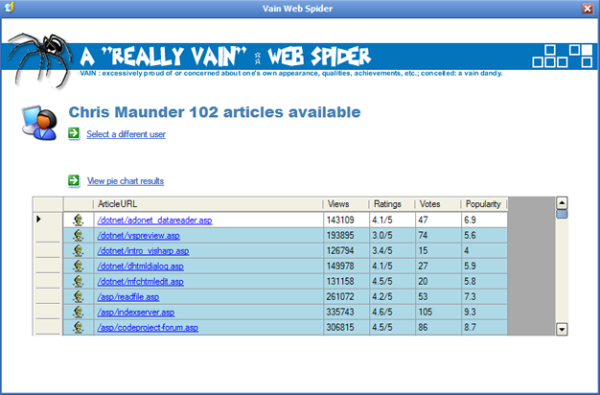Sort by the Ratings column header
600x395 pixels.
point(392,204)
